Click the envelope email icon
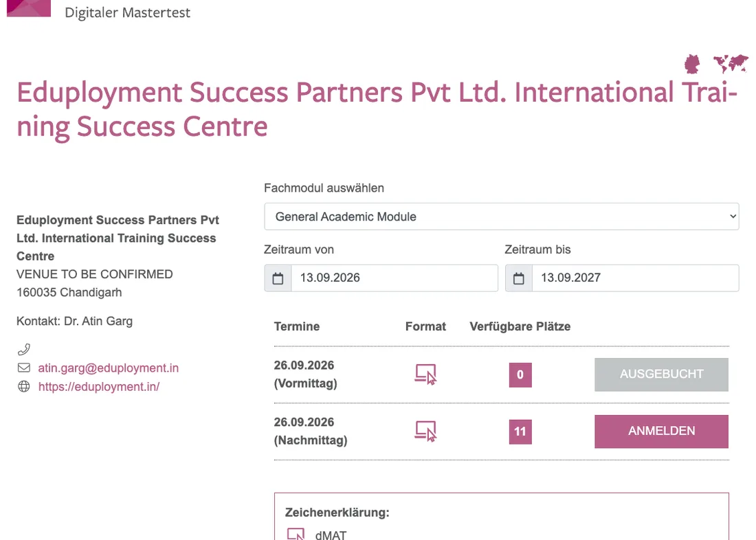Screen dimensions: 756x540 click(x=23, y=368)
